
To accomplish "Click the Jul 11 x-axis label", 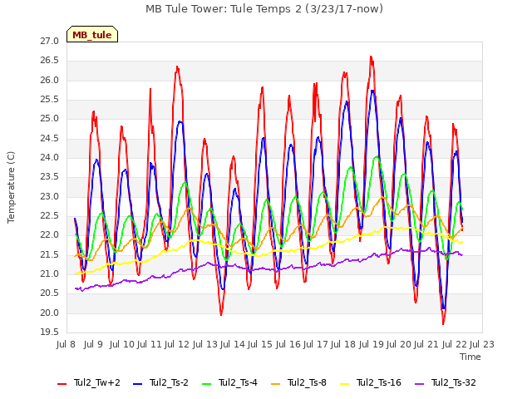I will pyautogui.click(x=150, y=344).
